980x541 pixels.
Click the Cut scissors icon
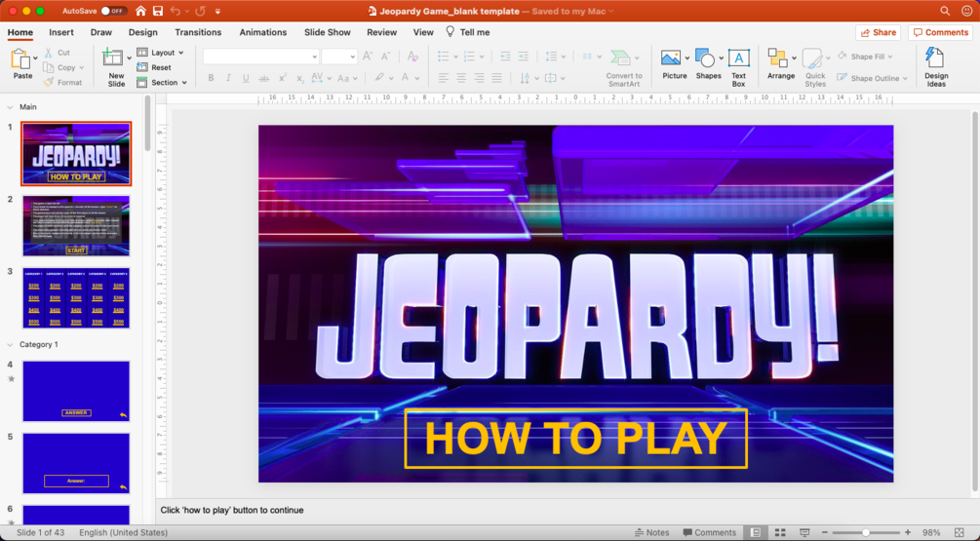[49, 53]
